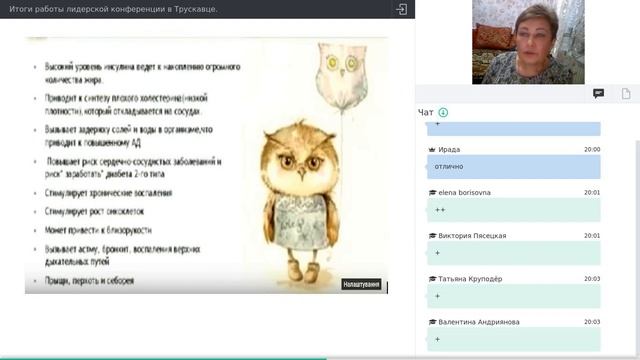640x360 pixels.
Task: Click the presenter webcam video
Action: click(x=528, y=42)
